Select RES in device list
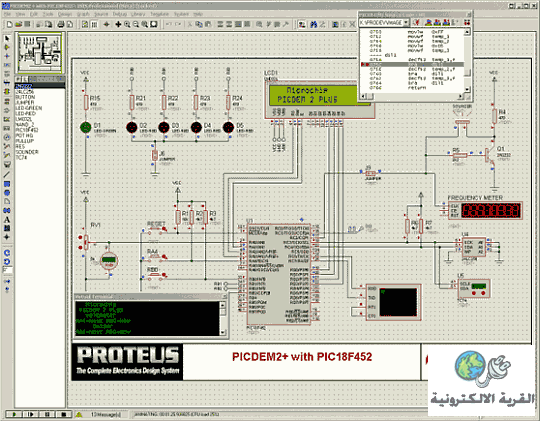 pos(20,146)
